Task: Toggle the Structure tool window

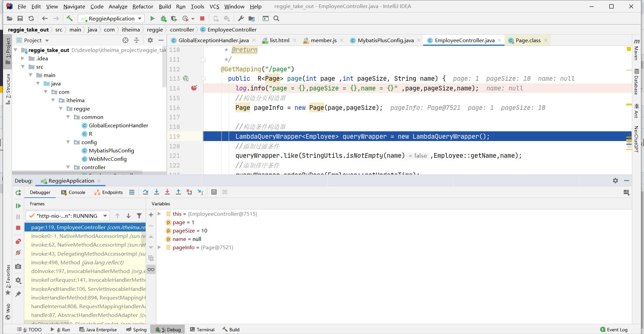Action: (8, 89)
